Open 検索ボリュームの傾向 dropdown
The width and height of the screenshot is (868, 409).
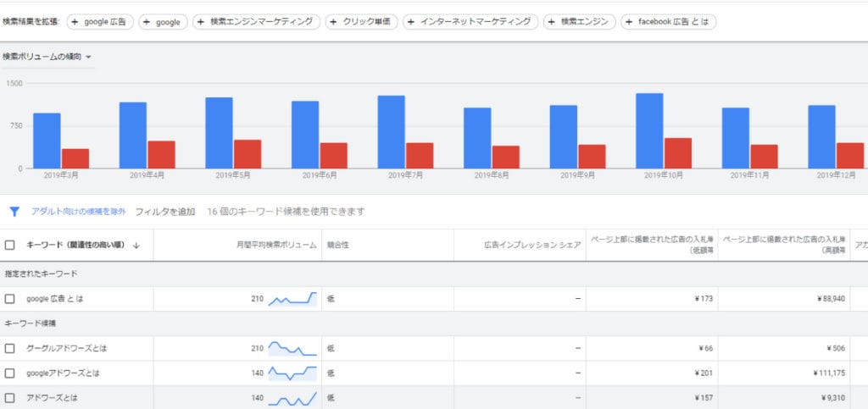(x=47, y=57)
